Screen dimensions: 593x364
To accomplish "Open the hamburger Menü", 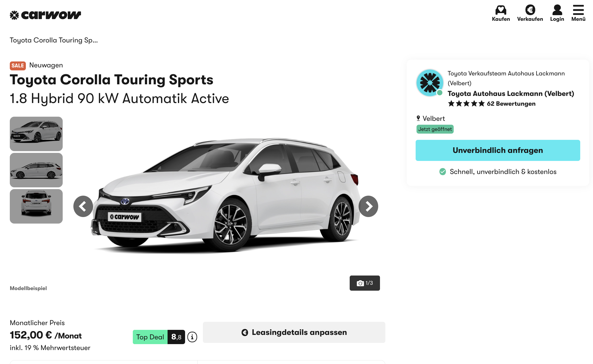I will 578,13.
